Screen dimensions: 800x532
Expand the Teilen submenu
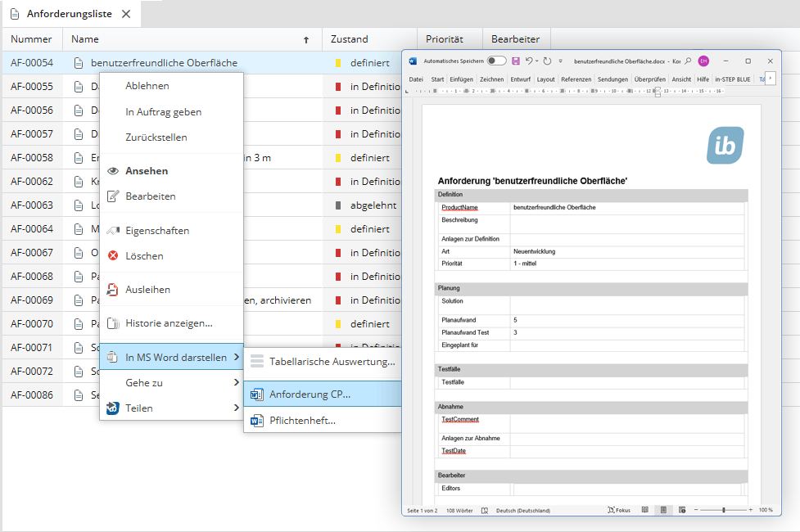[x=171, y=408]
